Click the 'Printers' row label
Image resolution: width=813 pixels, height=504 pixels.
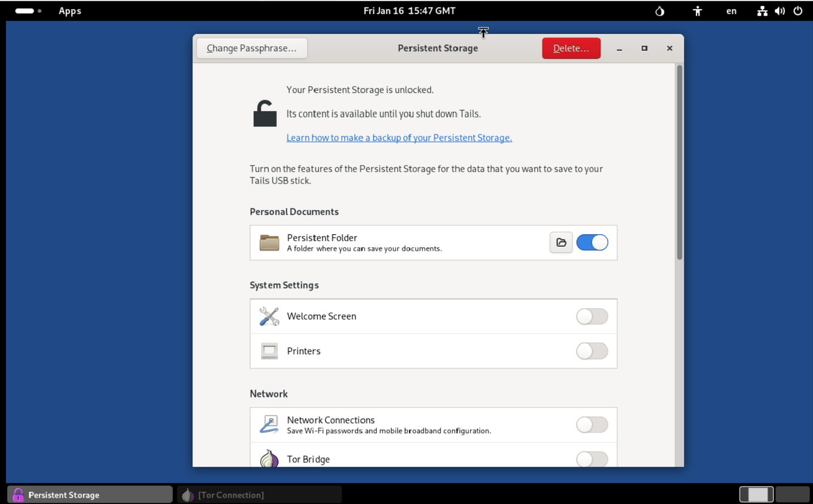(x=303, y=351)
